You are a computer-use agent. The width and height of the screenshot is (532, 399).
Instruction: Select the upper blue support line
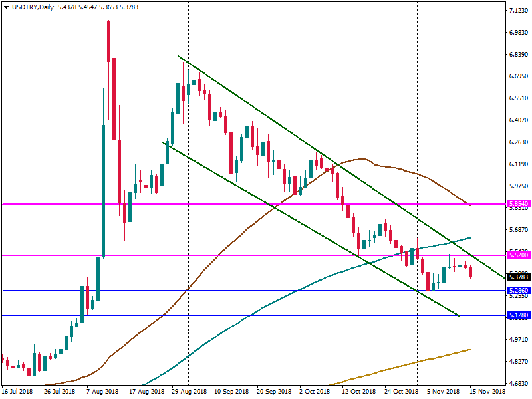click(x=266, y=291)
